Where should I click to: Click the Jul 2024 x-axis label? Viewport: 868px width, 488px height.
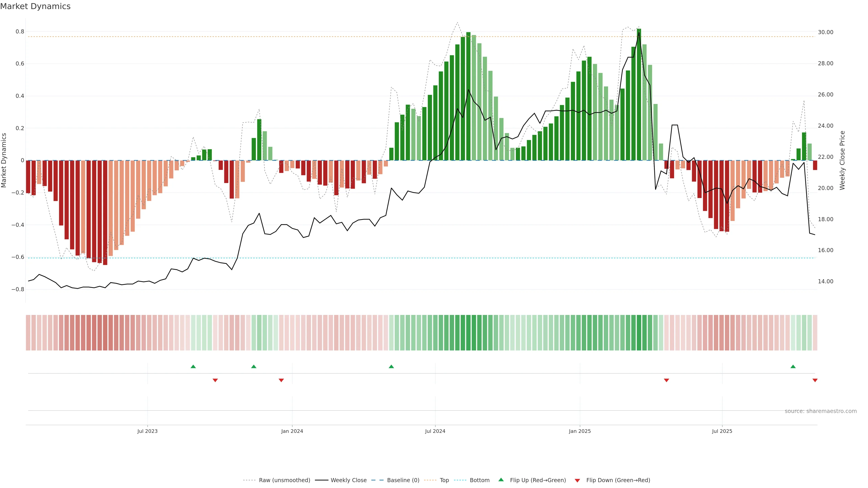(x=435, y=431)
